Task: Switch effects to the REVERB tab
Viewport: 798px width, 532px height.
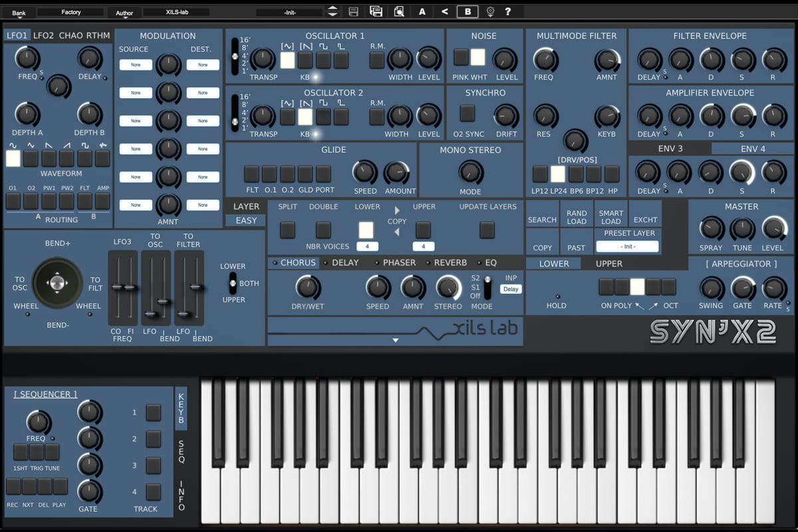Action: pos(450,263)
